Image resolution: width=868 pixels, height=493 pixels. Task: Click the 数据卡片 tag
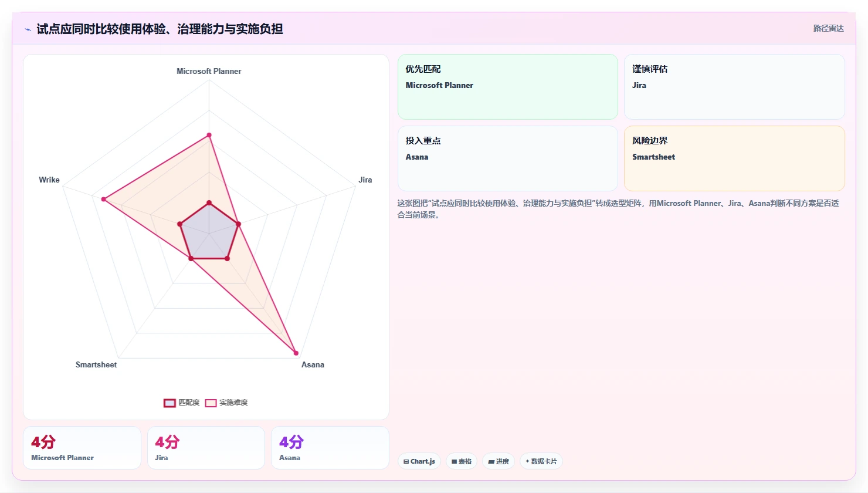point(541,461)
